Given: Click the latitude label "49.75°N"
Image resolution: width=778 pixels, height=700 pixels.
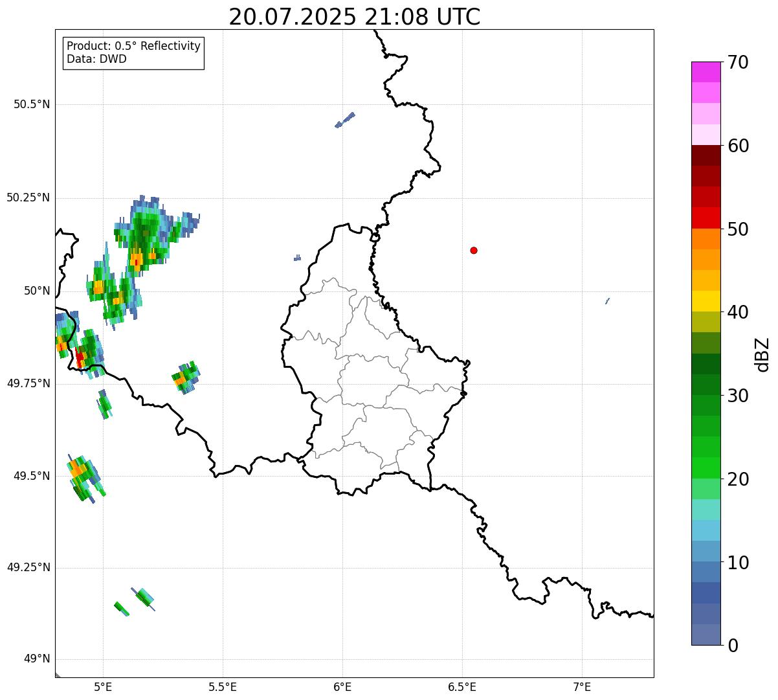Looking at the screenshot, I should point(28,384).
